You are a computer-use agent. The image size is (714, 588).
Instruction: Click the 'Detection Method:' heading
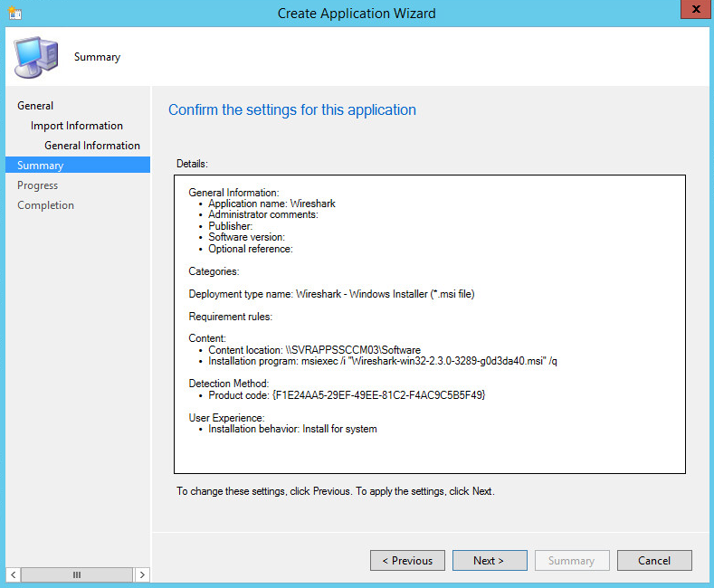(x=229, y=384)
